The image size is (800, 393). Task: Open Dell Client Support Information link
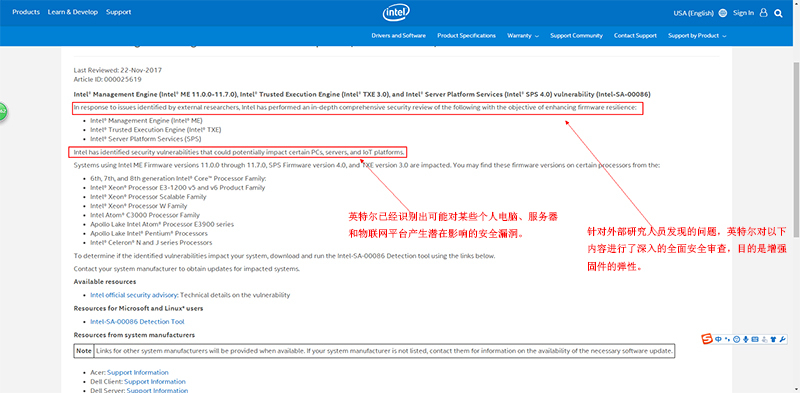[155, 382]
